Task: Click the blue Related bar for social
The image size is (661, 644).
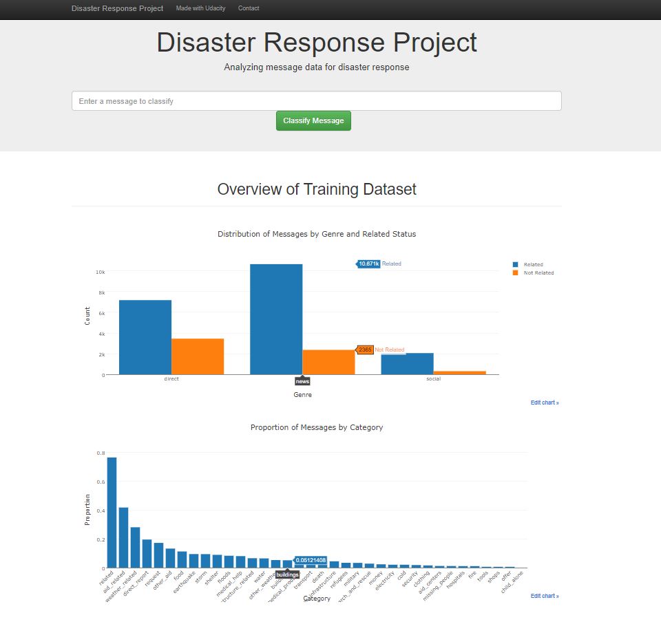Action: (x=407, y=364)
